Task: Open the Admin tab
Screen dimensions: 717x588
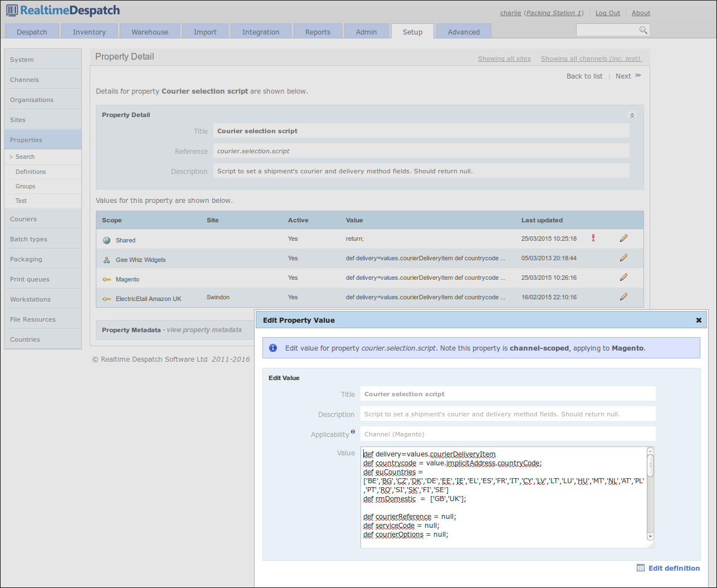Action: click(x=366, y=31)
